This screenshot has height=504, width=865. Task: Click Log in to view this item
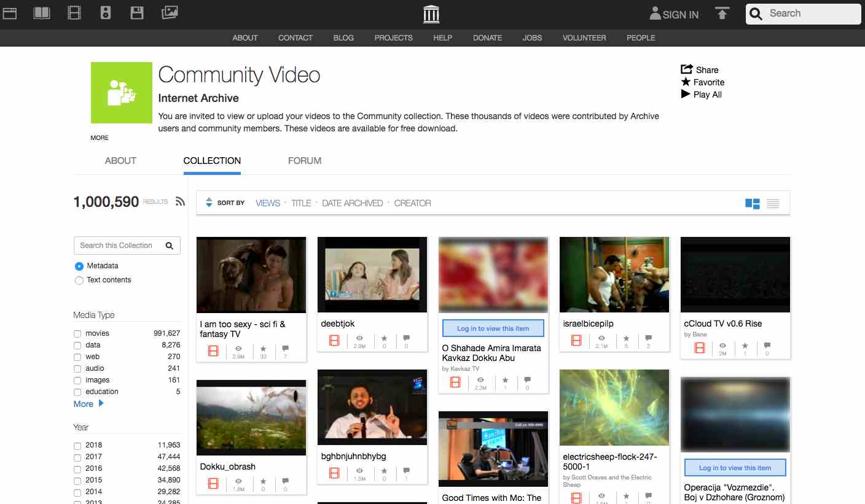493,328
